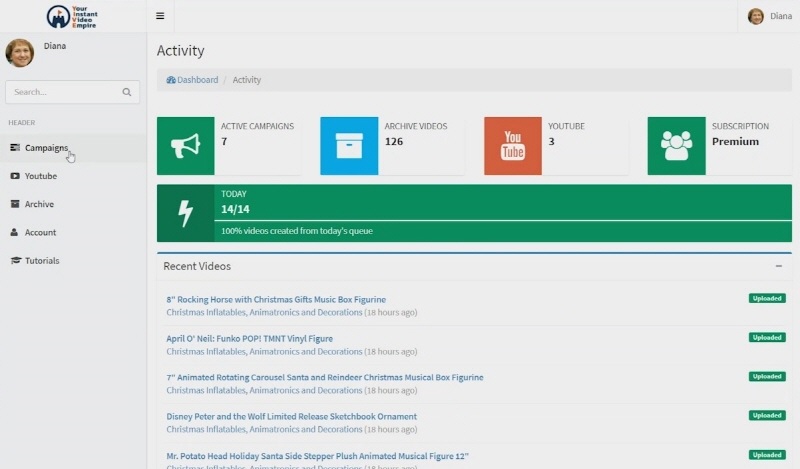Open the Youtube sidebar item

pyautogui.click(x=73, y=176)
